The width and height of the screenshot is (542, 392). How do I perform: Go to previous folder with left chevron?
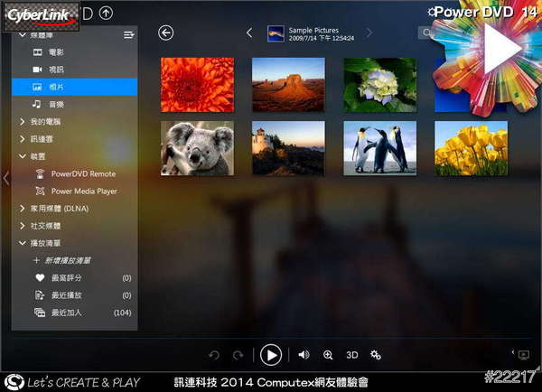click(x=249, y=33)
